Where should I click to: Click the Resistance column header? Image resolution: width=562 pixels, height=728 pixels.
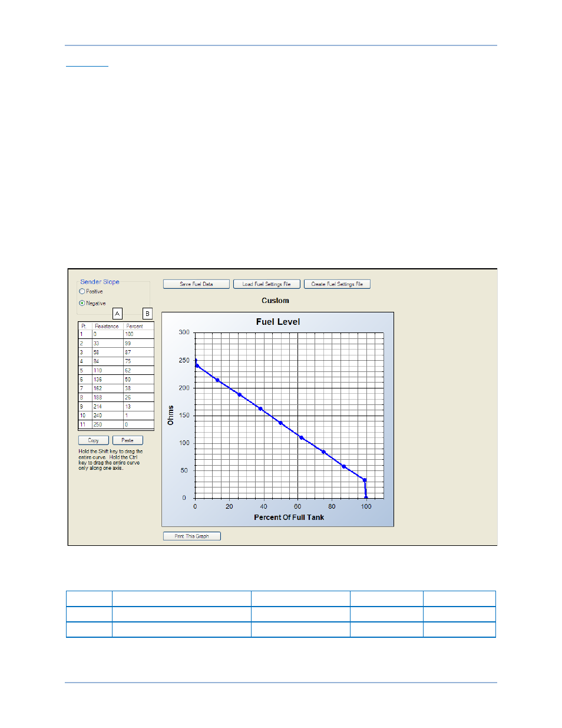(107, 326)
